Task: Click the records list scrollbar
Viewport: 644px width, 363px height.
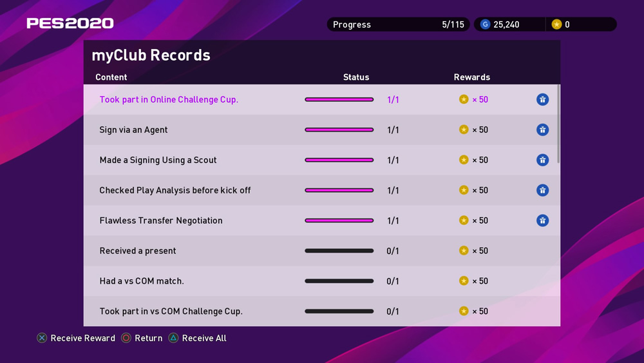Action: pos(558,124)
